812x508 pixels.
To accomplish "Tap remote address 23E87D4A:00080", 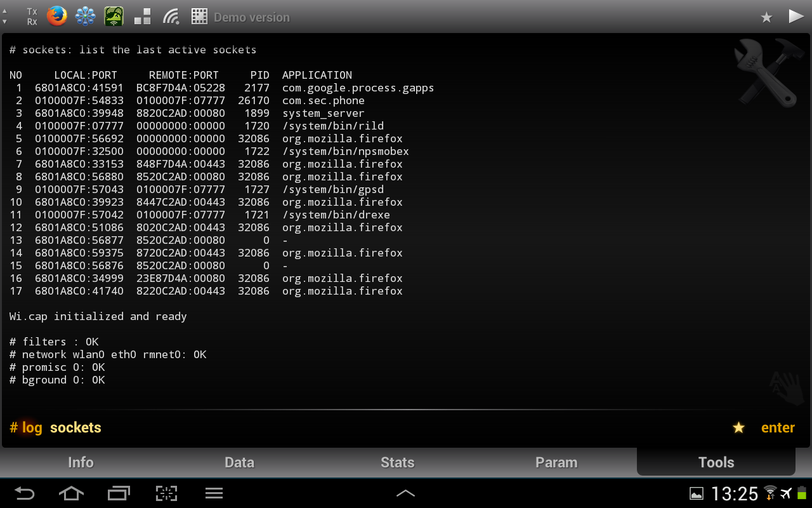I will (181, 278).
